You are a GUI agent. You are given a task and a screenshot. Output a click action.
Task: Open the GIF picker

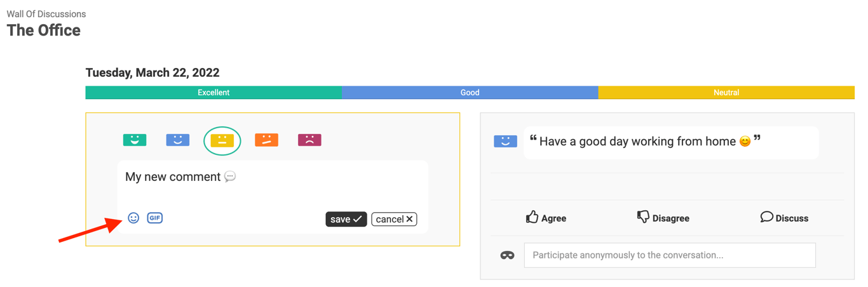pyautogui.click(x=154, y=218)
